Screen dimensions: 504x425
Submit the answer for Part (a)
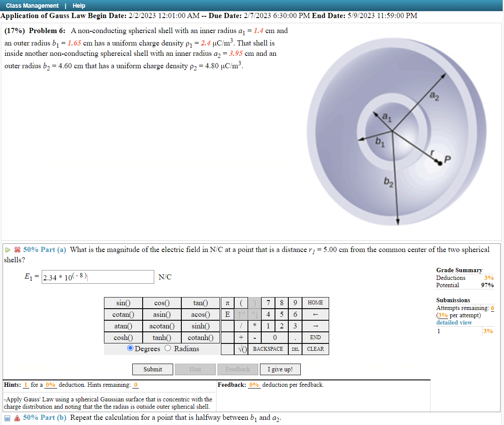click(153, 369)
